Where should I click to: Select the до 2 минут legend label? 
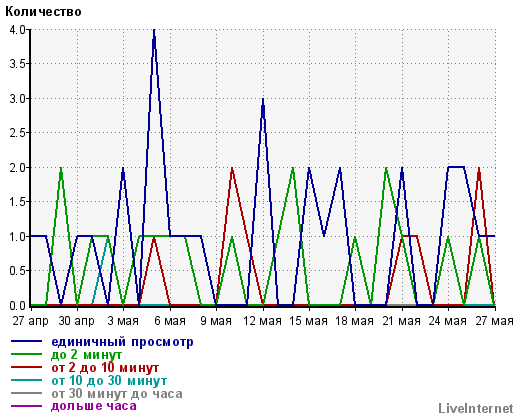pos(86,355)
